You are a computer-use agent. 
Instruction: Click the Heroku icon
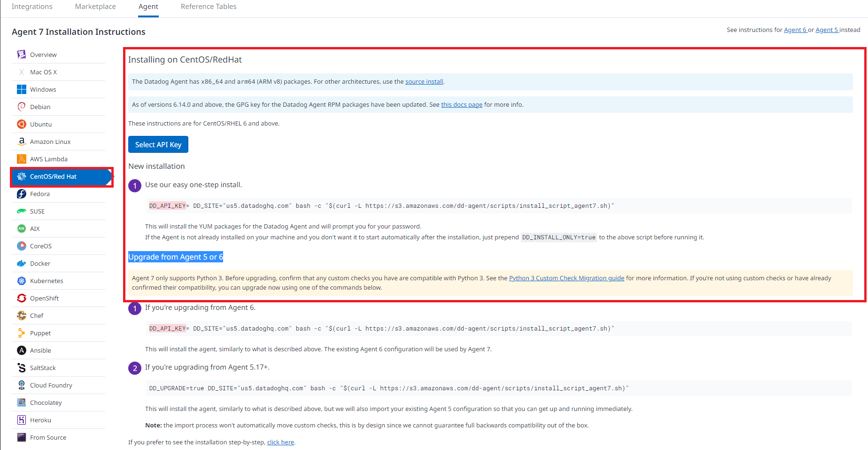22,420
